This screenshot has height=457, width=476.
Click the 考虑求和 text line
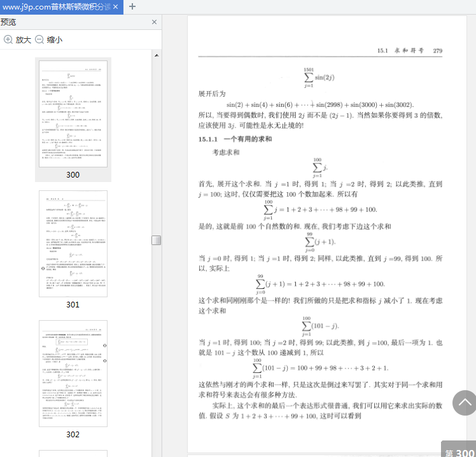(226, 152)
